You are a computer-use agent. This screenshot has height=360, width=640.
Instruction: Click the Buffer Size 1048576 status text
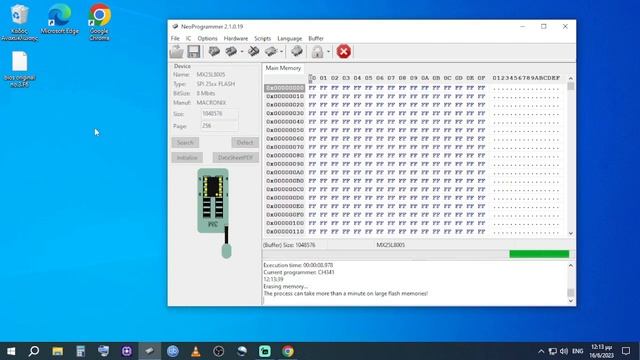[289, 245]
